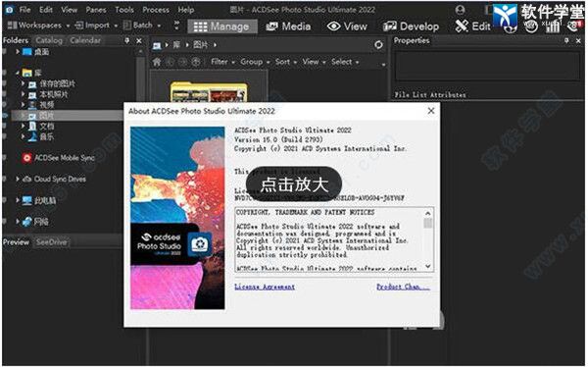
Task: Open the Process menu
Action: [x=156, y=10]
